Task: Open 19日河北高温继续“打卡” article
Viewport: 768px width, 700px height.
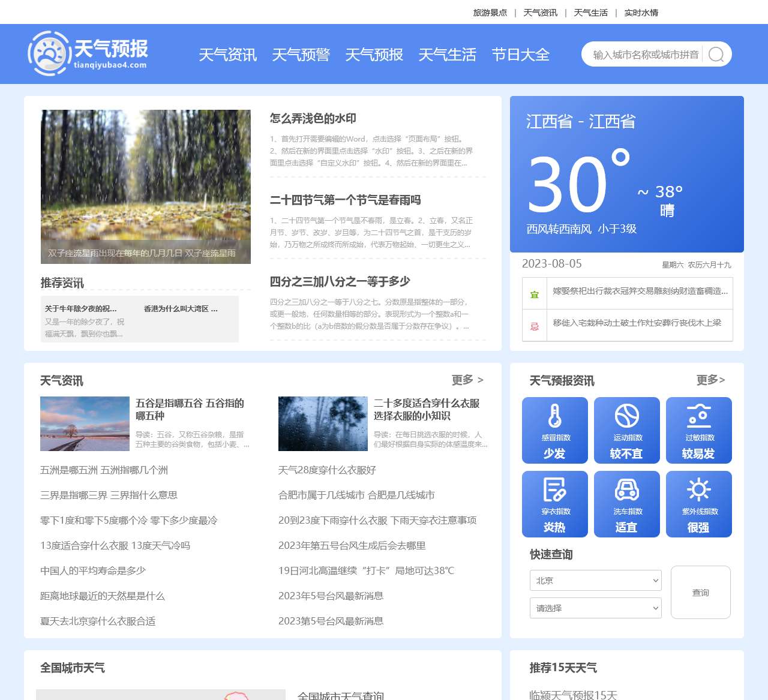Action: tap(367, 570)
